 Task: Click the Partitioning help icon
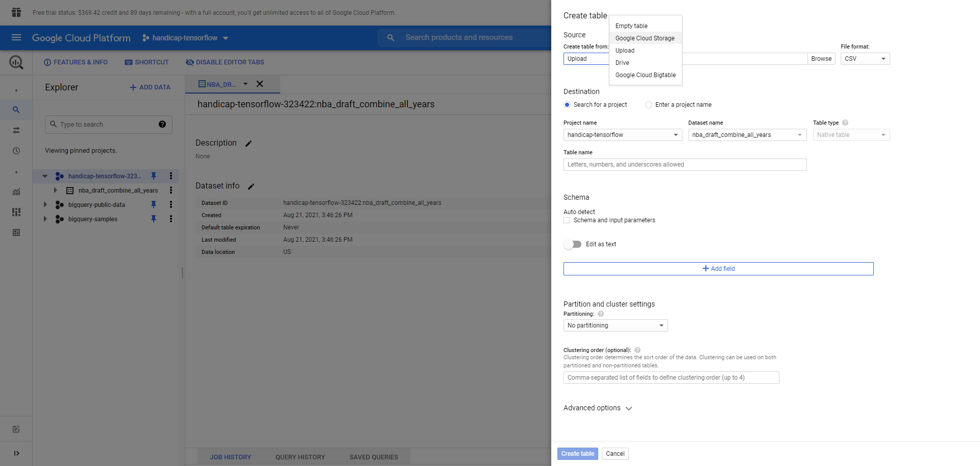[601, 314]
